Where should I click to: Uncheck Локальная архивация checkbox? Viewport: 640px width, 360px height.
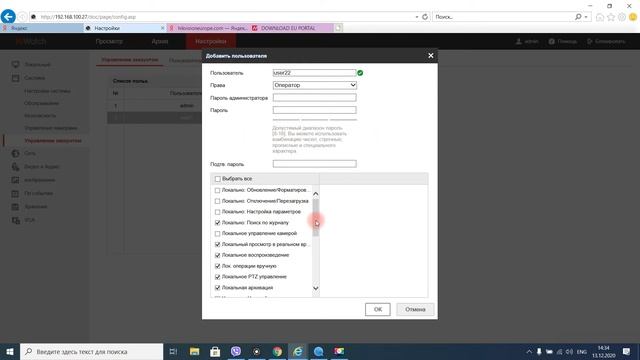(218, 288)
